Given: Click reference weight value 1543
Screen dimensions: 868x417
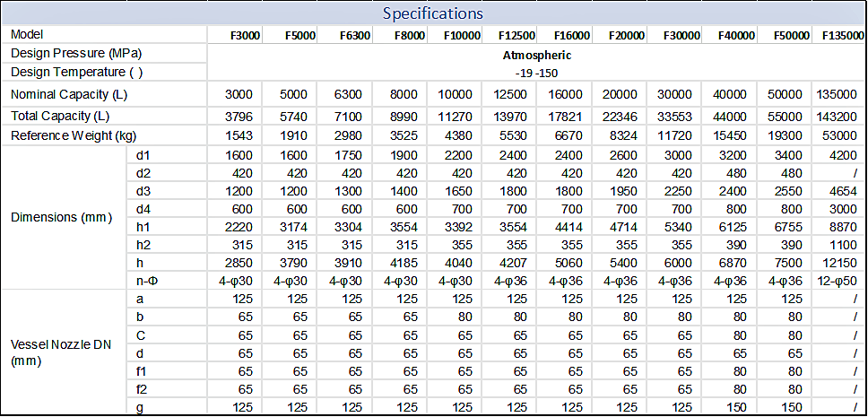Looking at the screenshot, I should 239,135.
